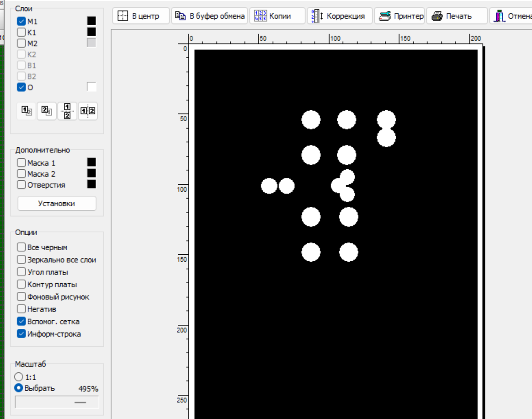Open the 'Коррекция' correction tool

click(340, 16)
